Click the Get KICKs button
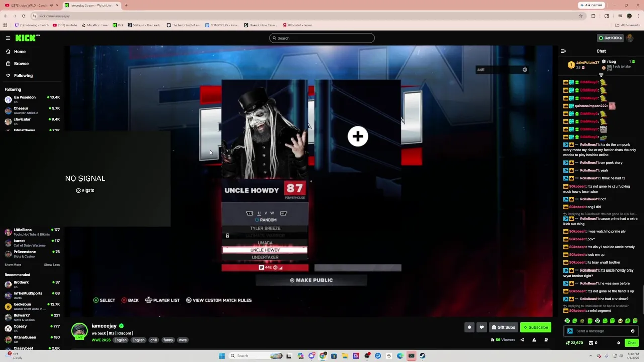 610,38
